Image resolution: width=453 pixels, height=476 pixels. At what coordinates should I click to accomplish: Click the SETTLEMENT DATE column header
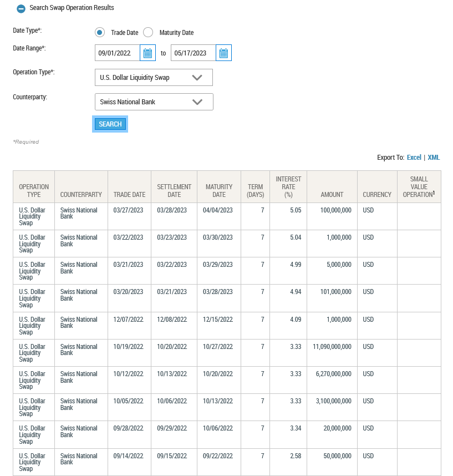point(174,187)
